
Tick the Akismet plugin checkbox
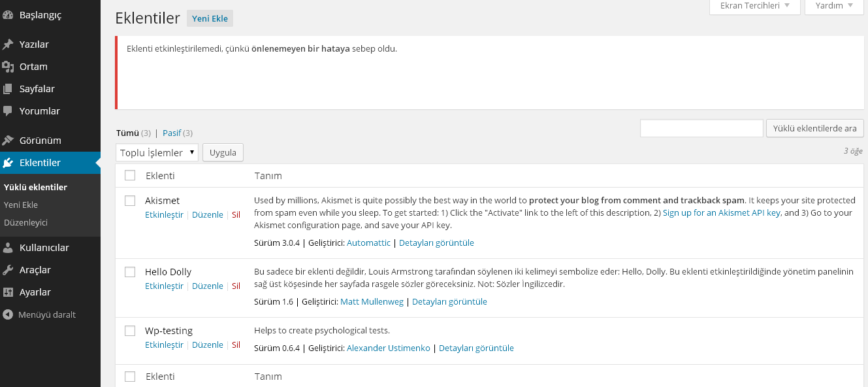click(x=130, y=201)
